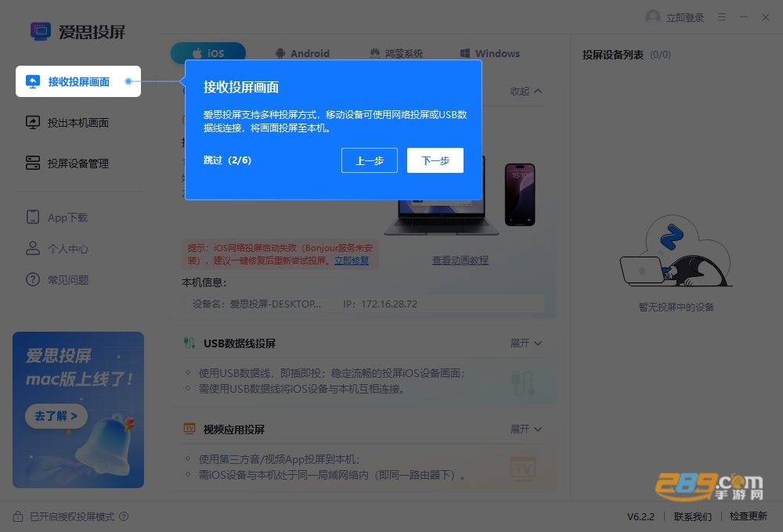
Task: Open 投出本机画面 in the sidebar
Action: [x=78, y=122]
